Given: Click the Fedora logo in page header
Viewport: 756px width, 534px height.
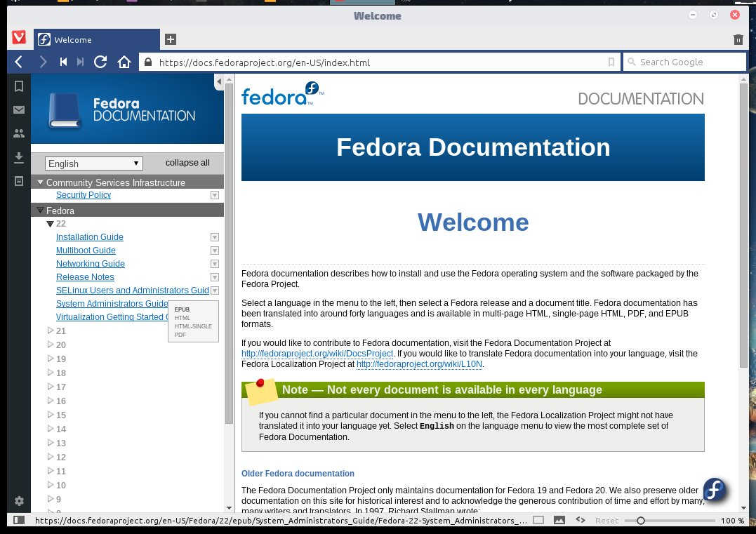Looking at the screenshot, I should click(283, 93).
